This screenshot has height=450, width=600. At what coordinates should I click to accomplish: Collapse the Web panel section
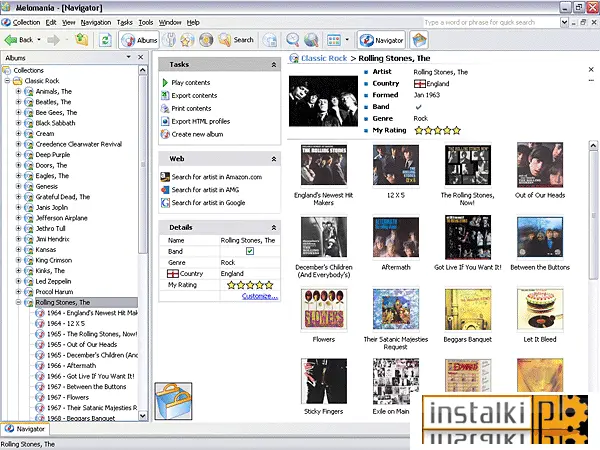click(274, 159)
